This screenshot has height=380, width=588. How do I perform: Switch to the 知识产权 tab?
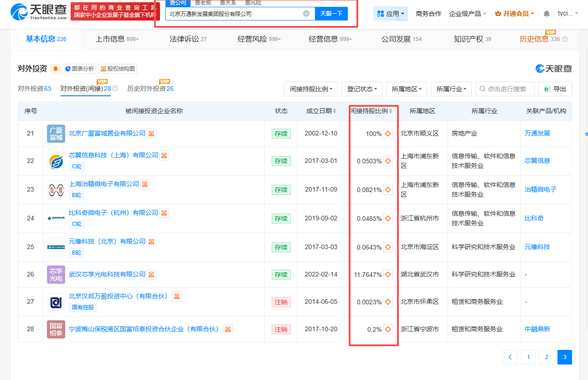473,39
